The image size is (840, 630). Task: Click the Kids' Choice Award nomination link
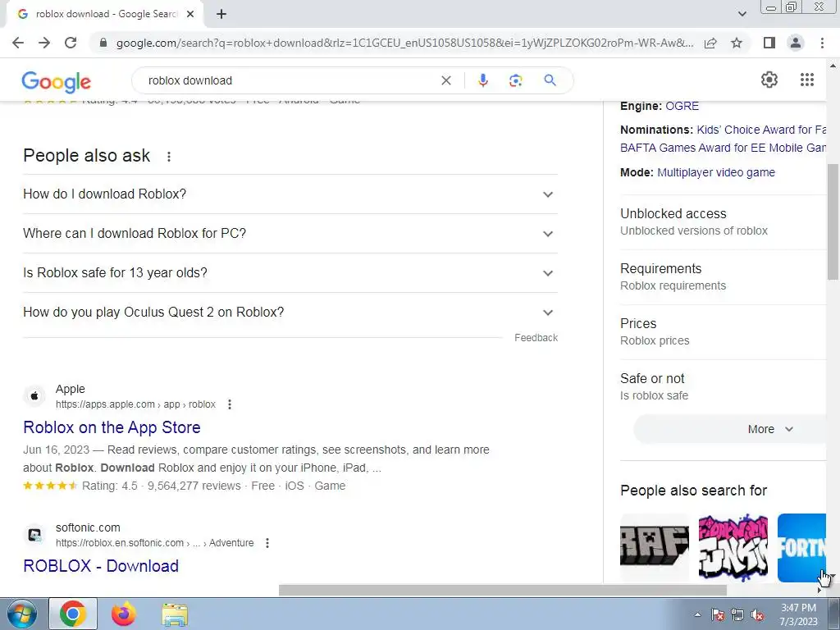click(761, 130)
